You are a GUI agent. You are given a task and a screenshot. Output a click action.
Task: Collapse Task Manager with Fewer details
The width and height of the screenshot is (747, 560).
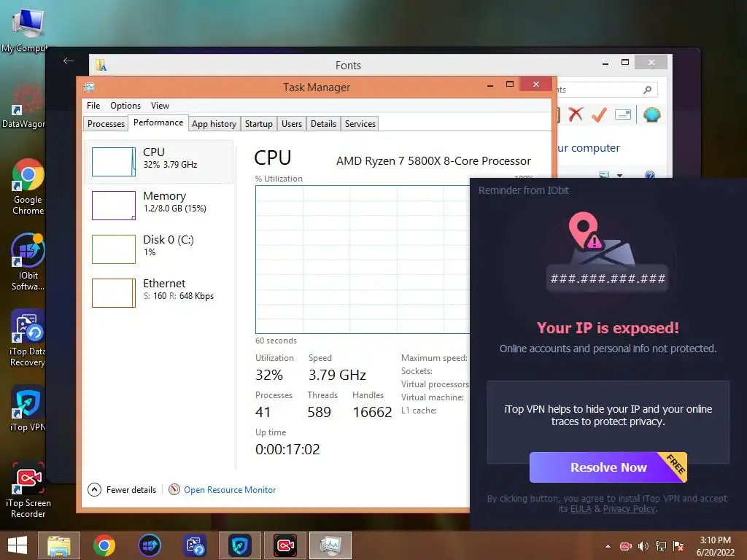122,489
